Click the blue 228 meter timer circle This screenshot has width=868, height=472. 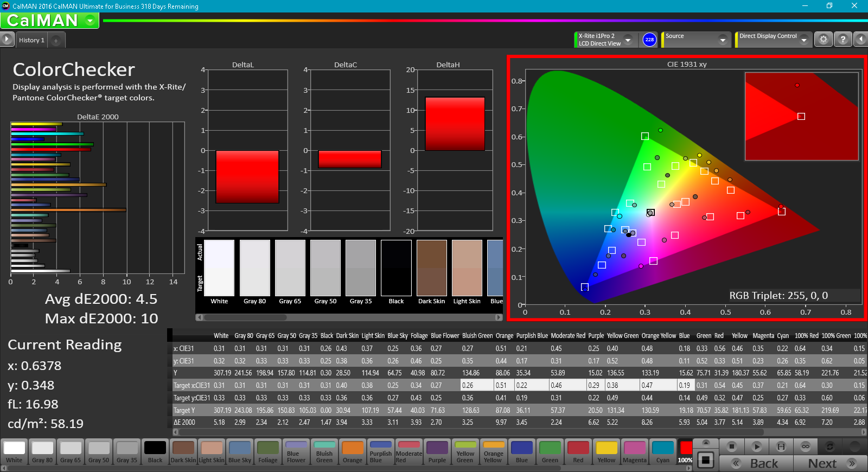pyautogui.click(x=649, y=40)
